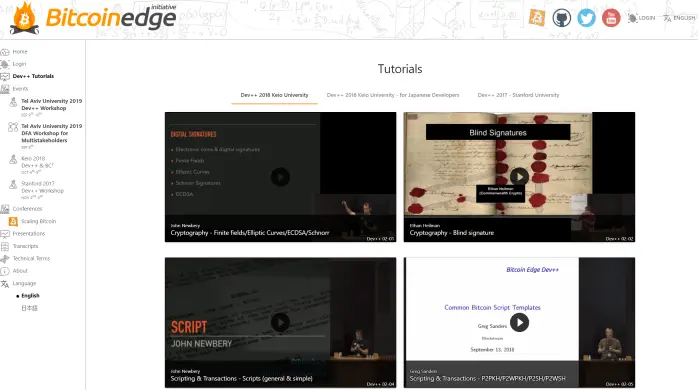Open Cryptography - Blind signature title
Viewport: 698px width, 390px height.
451,233
